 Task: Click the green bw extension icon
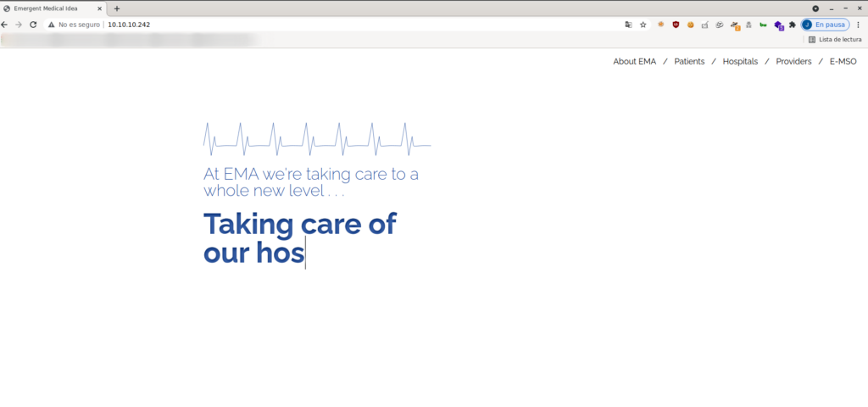click(x=763, y=25)
